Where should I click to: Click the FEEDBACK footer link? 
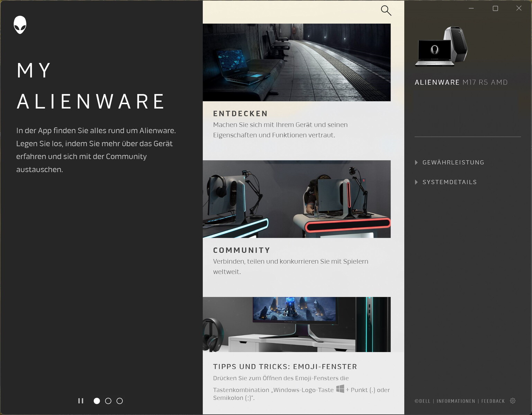pos(493,401)
